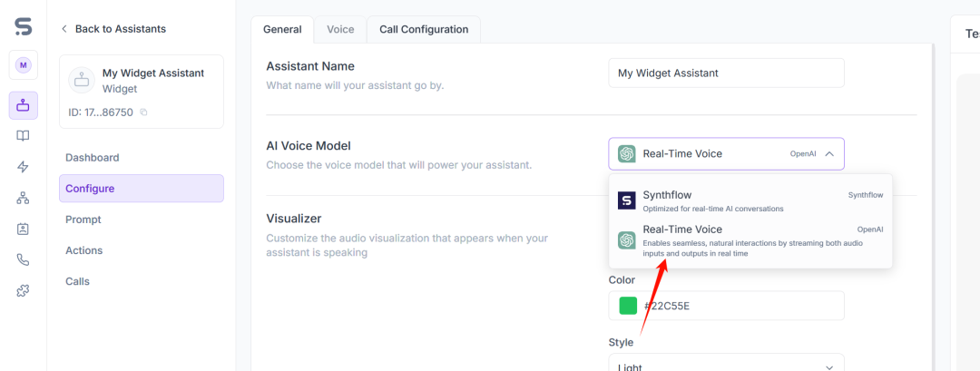Click the green visualizer color swatch
Screen dimensions: 980x371
pyautogui.click(x=628, y=306)
